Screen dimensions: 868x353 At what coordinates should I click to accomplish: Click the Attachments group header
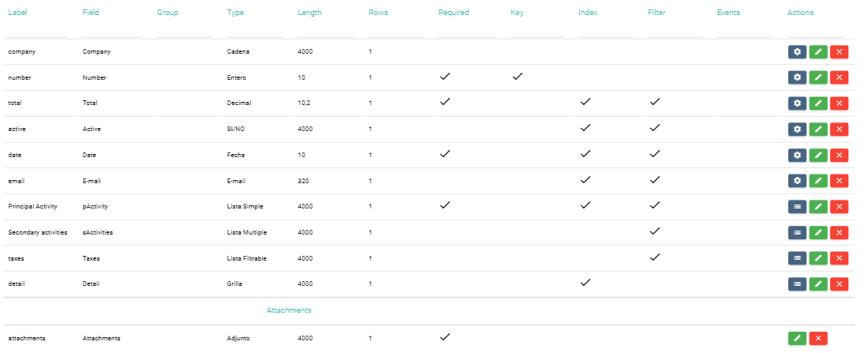click(x=289, y=310)
